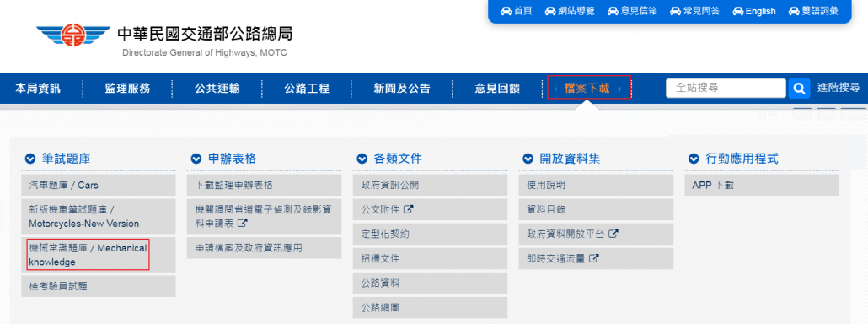Open 公文附件 item
The height and width of the screenshot is (324, 868).
430,209
